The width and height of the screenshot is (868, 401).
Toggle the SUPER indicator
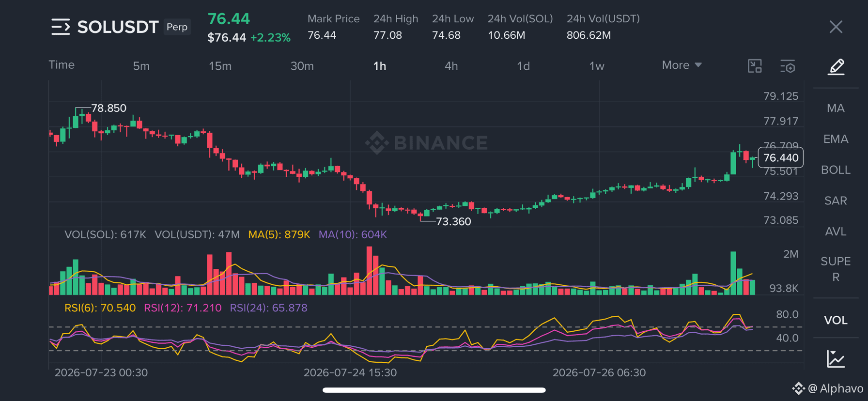click(836, 269)
